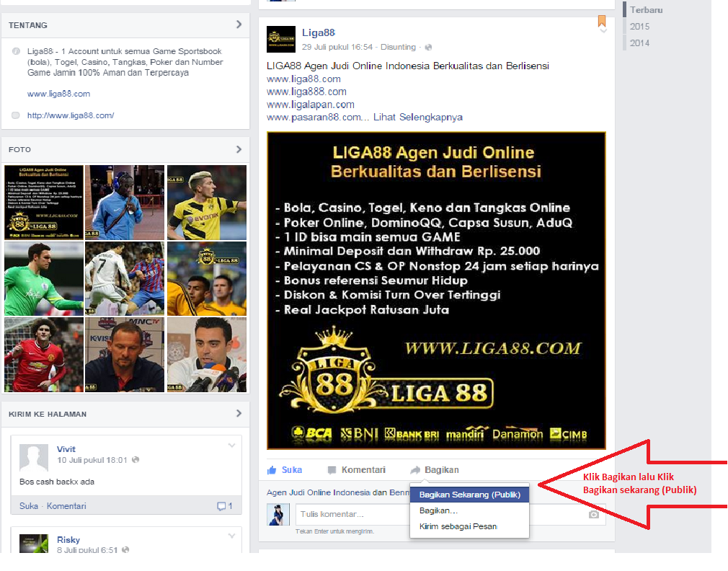
Task: Choose the Bagikan... menu entry
Action: [469, 510]
